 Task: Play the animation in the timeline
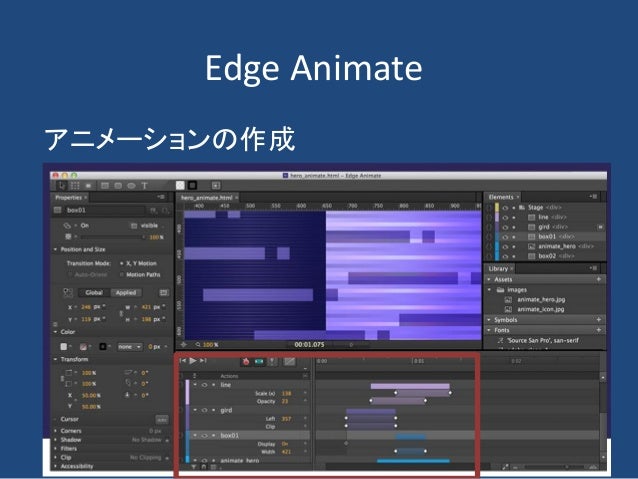click(193, 361)
